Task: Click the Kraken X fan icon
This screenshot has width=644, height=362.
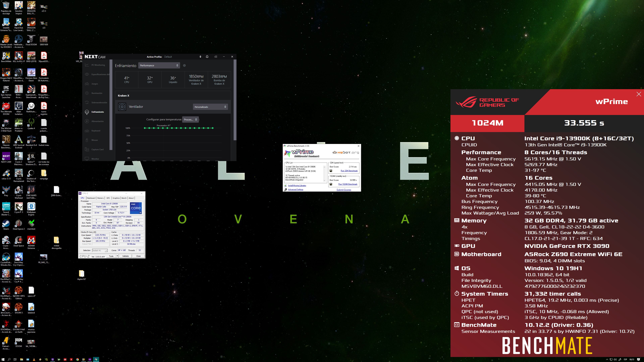Action: [122, 107]
